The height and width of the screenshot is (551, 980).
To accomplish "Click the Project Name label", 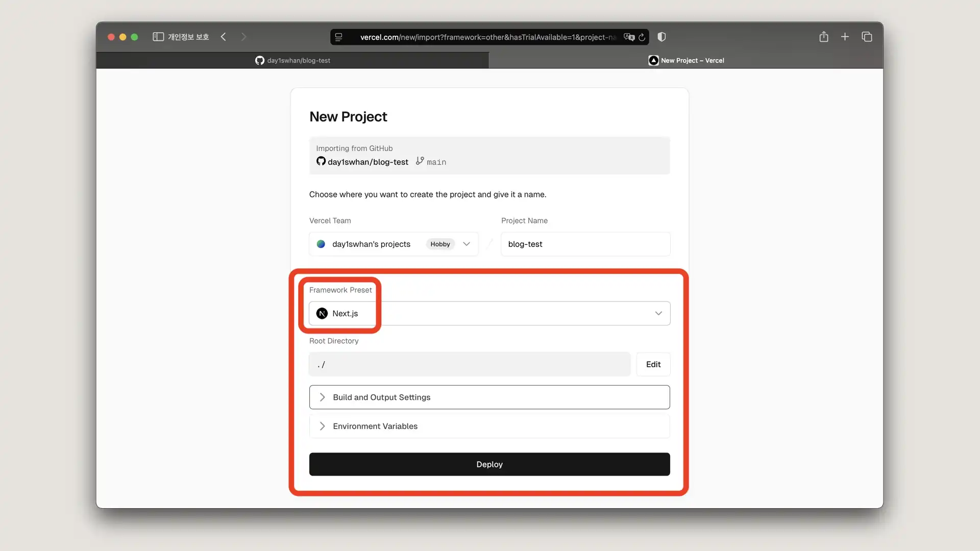I will (524, 220).
